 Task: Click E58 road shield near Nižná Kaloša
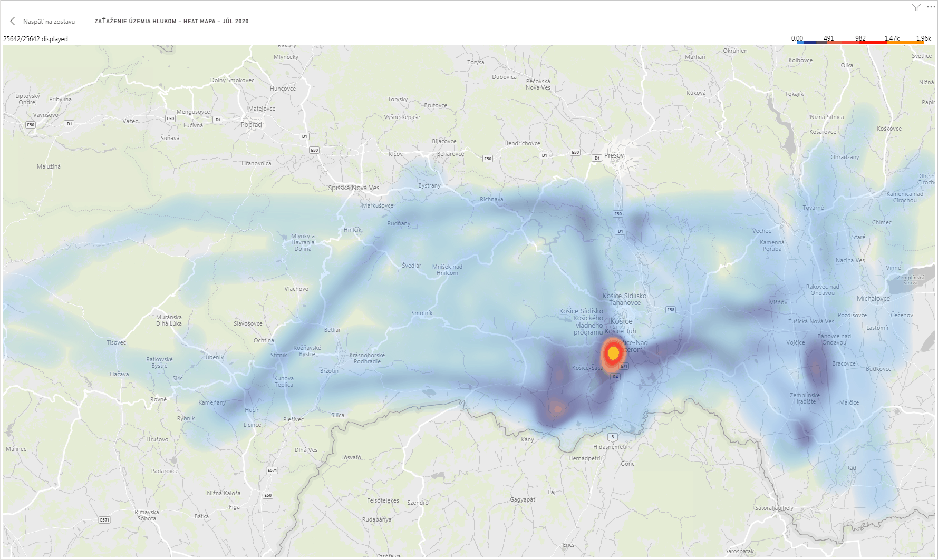click(x=268, y=495)
